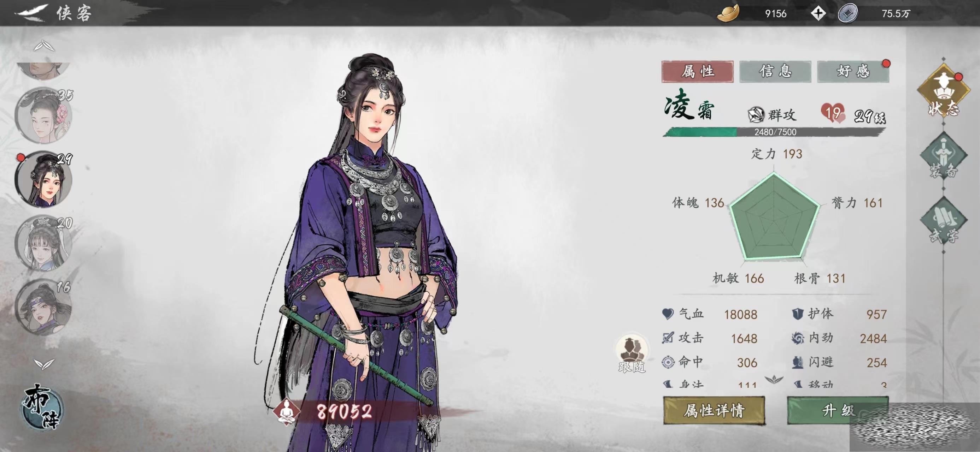Click the 属性详情 button
Viewport: 980px width, 452px height.
point(714,410)
